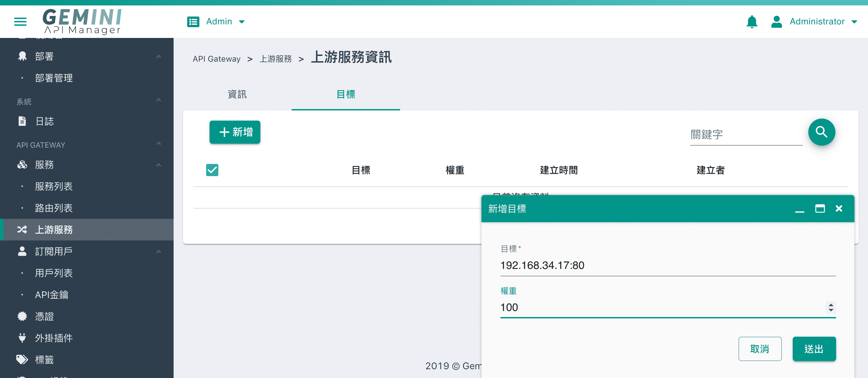Open 服務列表 in the sidebar
This screenshot has height=378, width=868.
tap(54, 186)
